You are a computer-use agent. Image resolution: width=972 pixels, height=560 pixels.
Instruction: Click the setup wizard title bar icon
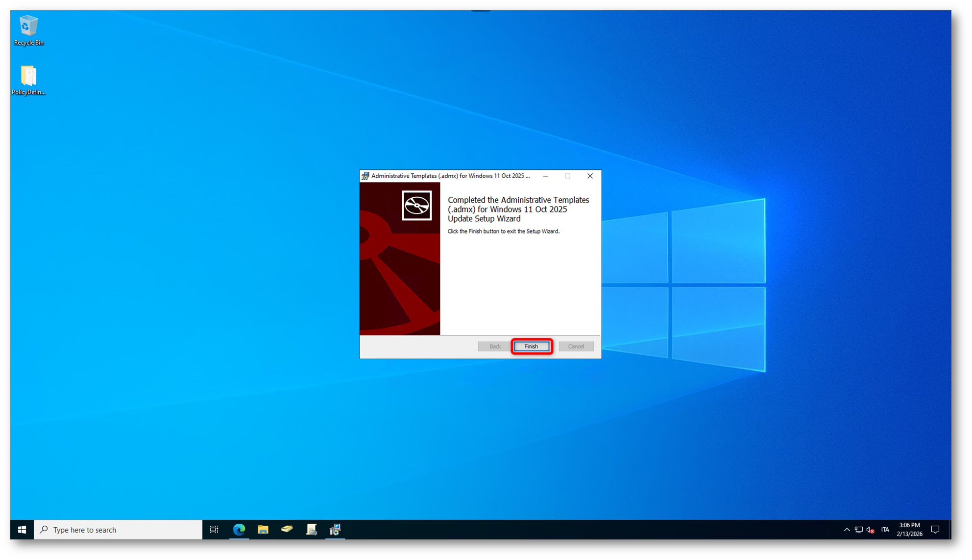(365, 176)
